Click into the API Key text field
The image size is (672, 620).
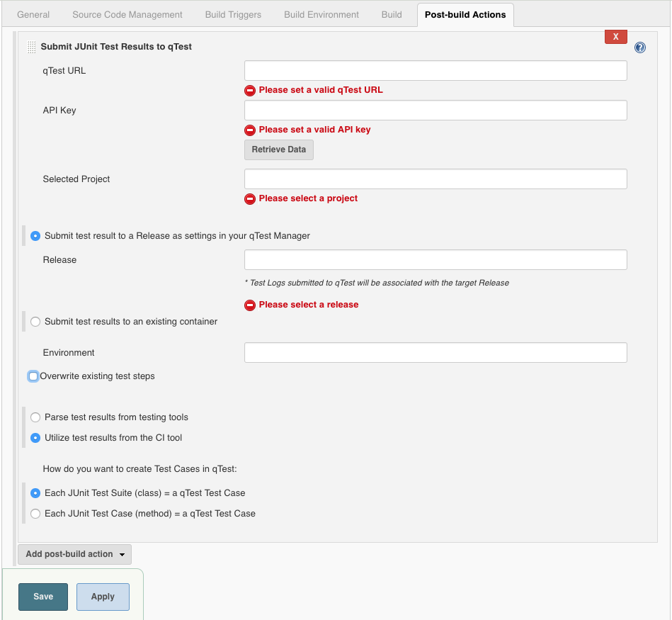(x=435, y=111)
